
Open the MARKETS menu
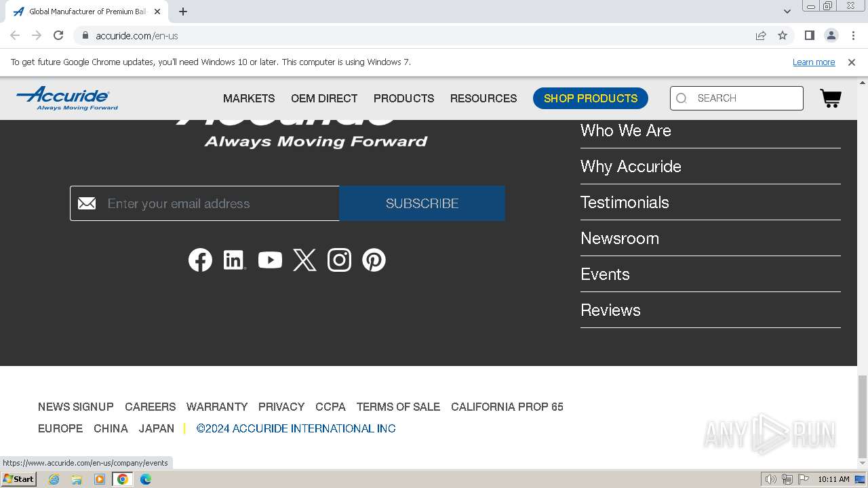(x=249, y=98)
